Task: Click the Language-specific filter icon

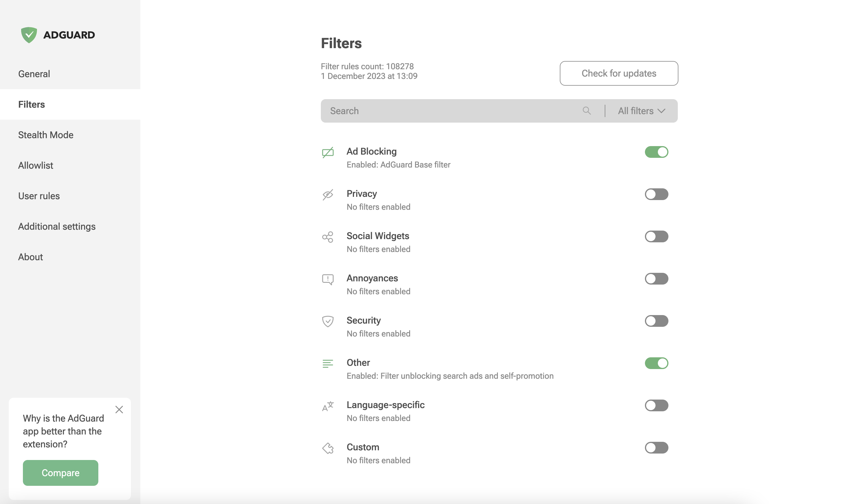Action: click(x=328, y=405)
